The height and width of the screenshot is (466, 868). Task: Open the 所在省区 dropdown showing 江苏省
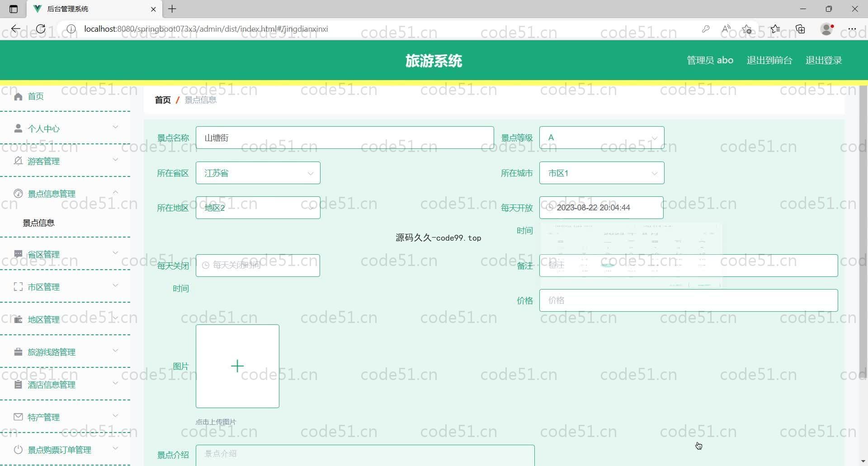pos(258,173)
